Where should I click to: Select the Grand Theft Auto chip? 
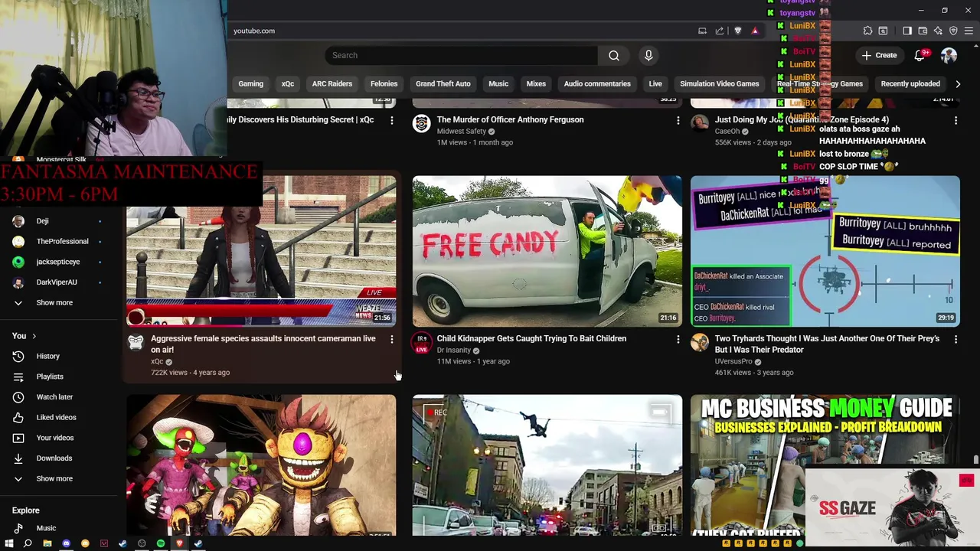(x=443, y=84)
